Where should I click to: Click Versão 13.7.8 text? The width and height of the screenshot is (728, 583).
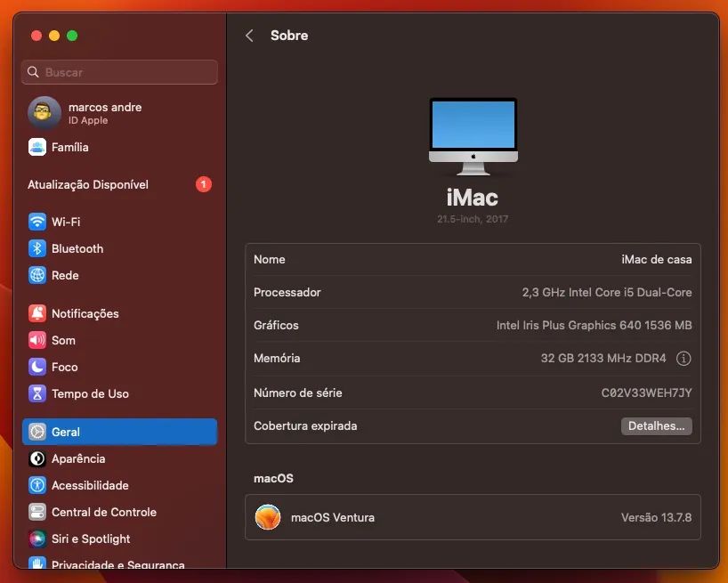point(657,517)
